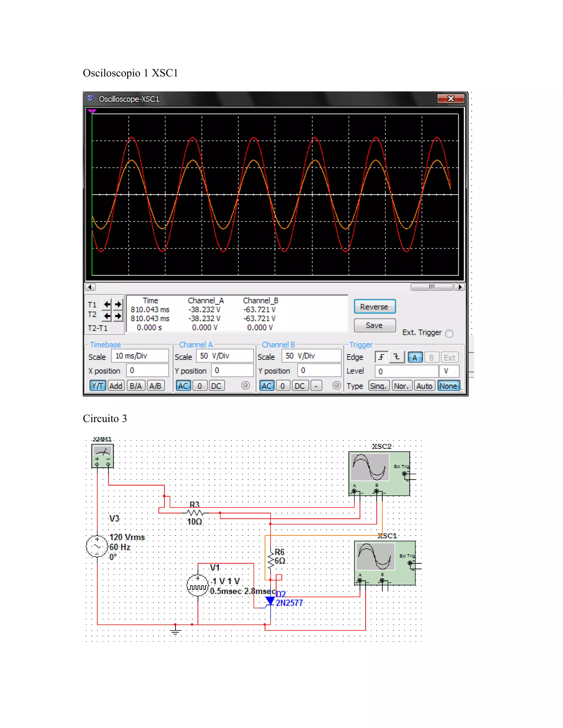The height and width of the screenshot is (728, 563).
Task: Set trigger type to Auto
Action: 424,386
